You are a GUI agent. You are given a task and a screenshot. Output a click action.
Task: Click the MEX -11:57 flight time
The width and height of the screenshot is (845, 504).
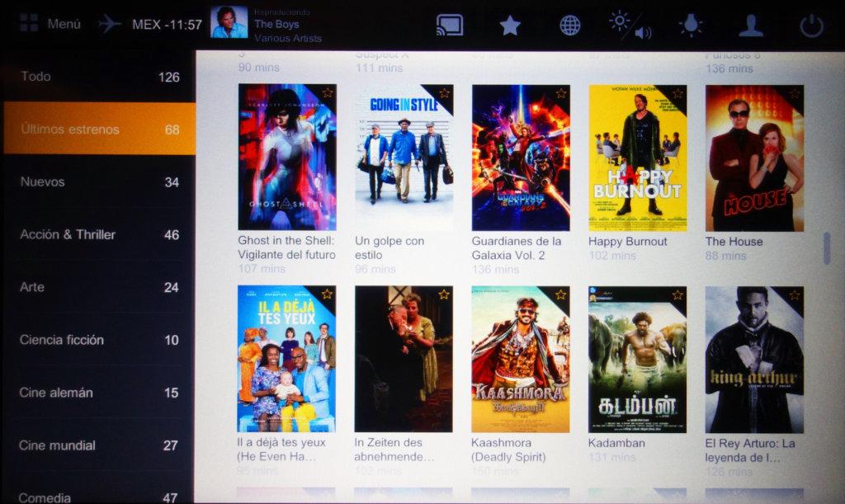click(167, 25)
